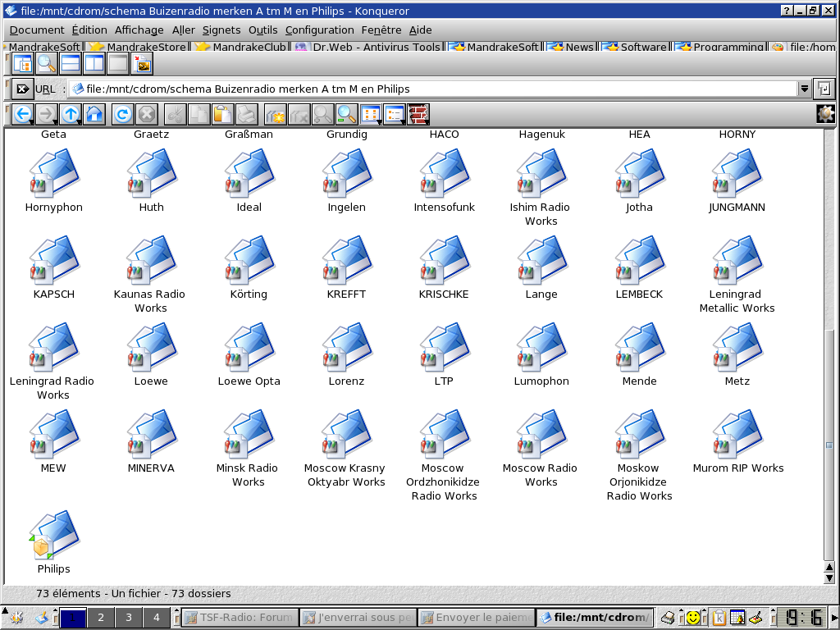Split the view left and right
This screenshot has width=840, height=630.
tap(94, 64)
